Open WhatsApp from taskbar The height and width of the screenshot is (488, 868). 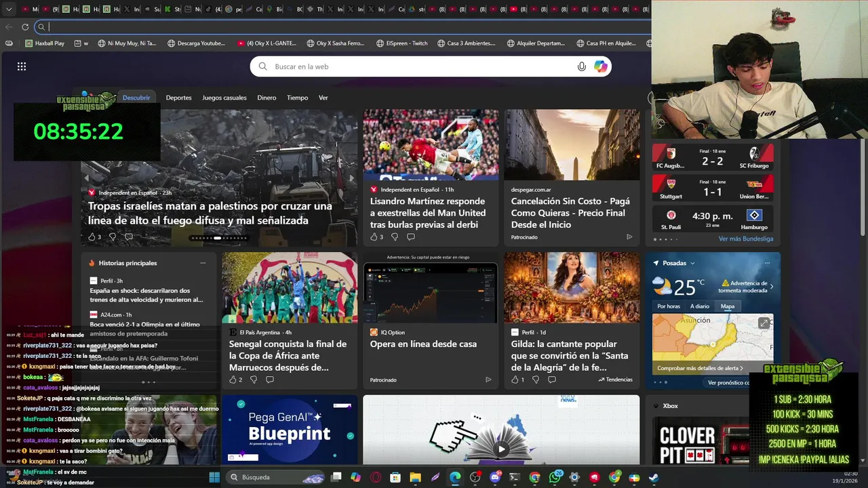(x=555, y=477)
